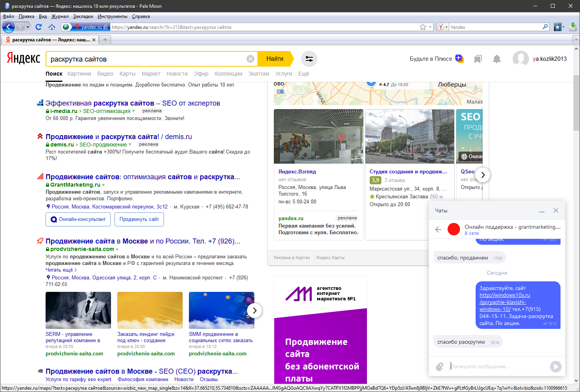Image resolution: width=580 pixels, height=392 pixels.
Task: Open the windows10x.ru link in chat
Action: click(505, 302)
